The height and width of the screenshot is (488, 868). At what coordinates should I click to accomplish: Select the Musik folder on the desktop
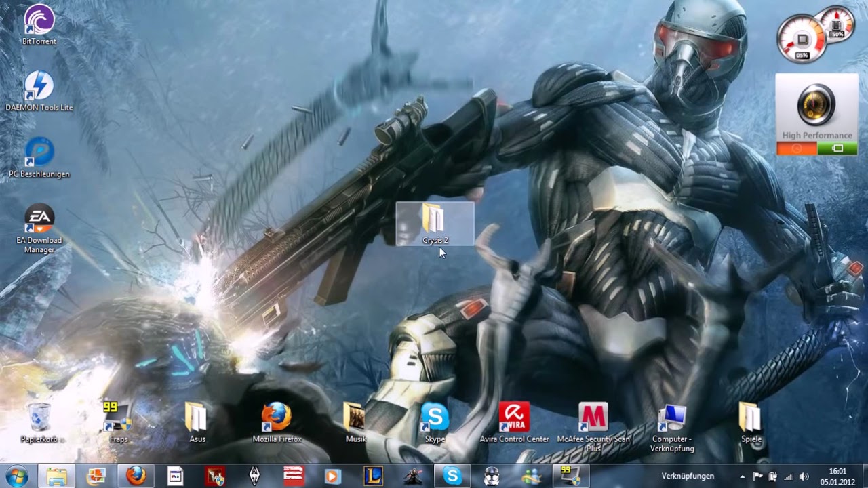pyautogui.click(x=355, y=422)
